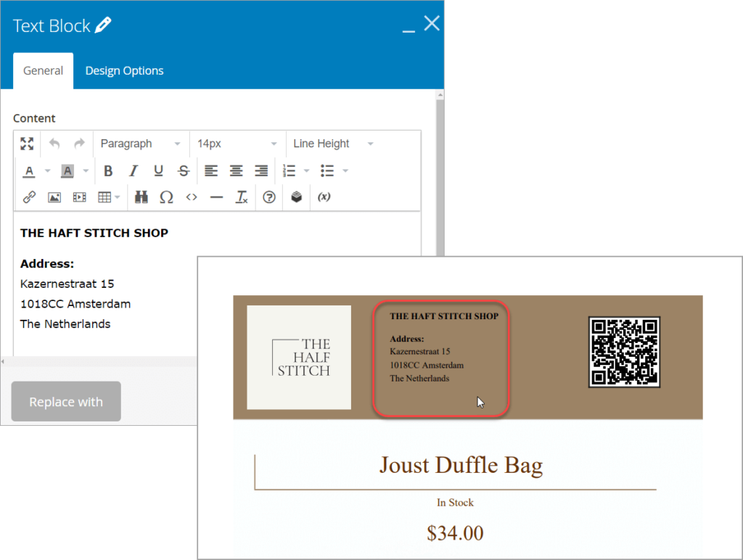Switch to the Design Options tab
Viewport: 743px width, 560px height.
[124, 71]
